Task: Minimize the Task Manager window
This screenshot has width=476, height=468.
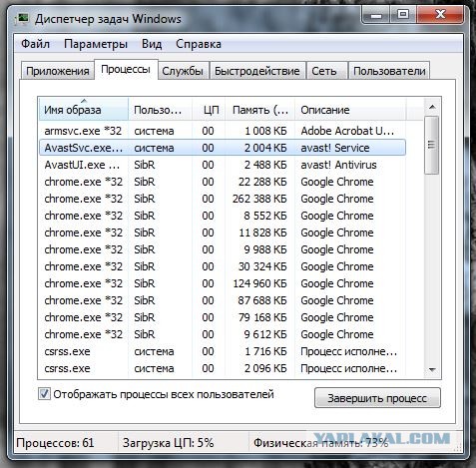Action: [376, 15]
